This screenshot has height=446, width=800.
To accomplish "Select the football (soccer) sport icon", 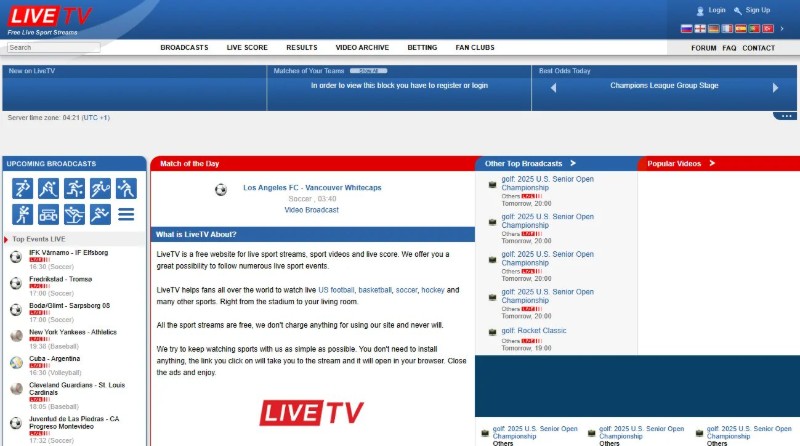I will (22, 188).
